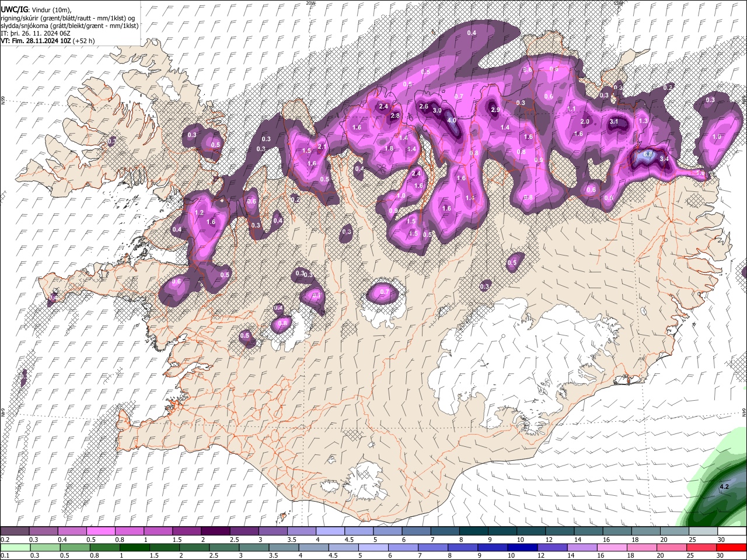Image resolution: width=747 pixels, height=560 pixels.
Task: Click the '0.2' label on the purple scale
Action: (4, 540)
